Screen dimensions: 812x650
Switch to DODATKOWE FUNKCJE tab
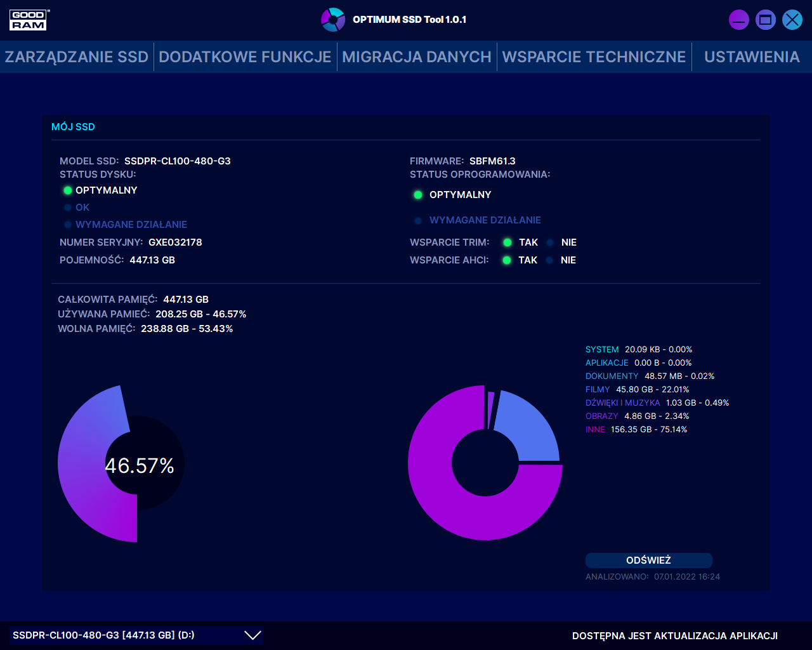coord(245,57)
